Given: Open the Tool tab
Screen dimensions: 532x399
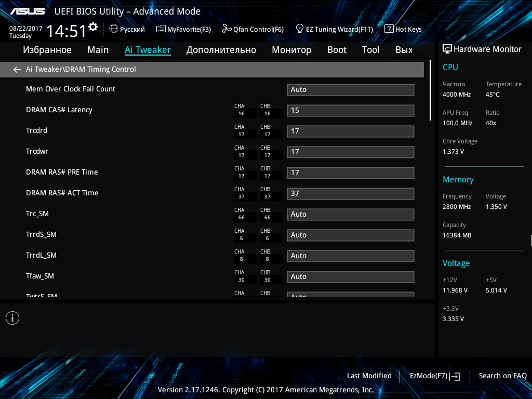Looking at the screenshot, I should (x=370, y=50).
